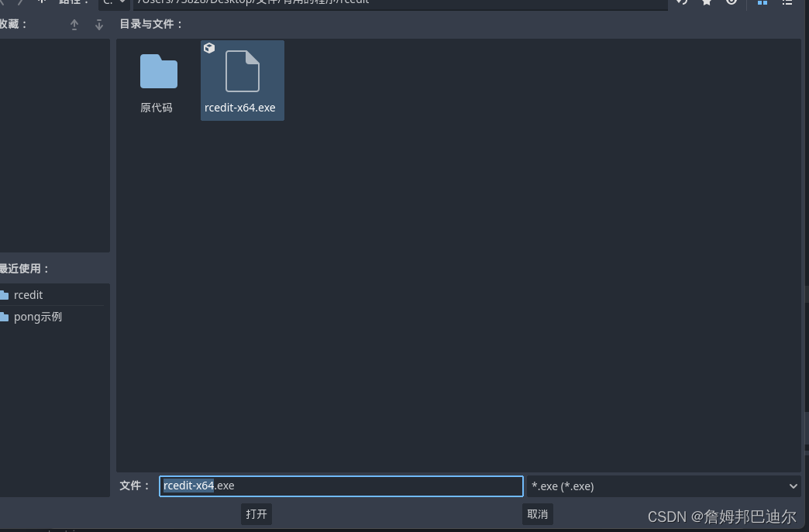Viewport: 809px width, 532px height.
Task: Go up one directory level
Action: pyautogui.click(x=42, y=2)
